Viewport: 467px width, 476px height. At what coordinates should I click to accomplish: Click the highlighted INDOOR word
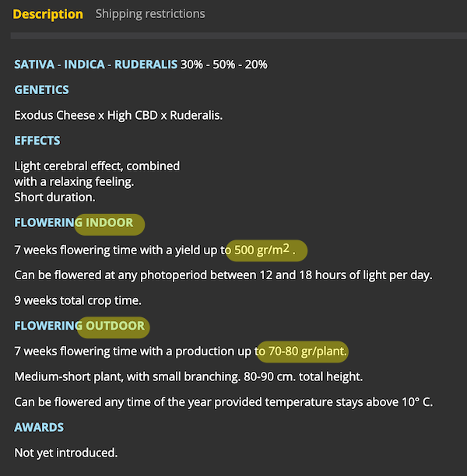tap(110, 222)
